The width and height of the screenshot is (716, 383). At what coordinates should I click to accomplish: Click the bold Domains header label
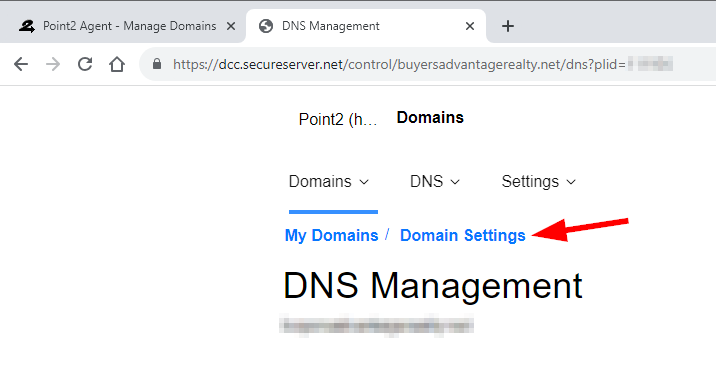point(430,117)
